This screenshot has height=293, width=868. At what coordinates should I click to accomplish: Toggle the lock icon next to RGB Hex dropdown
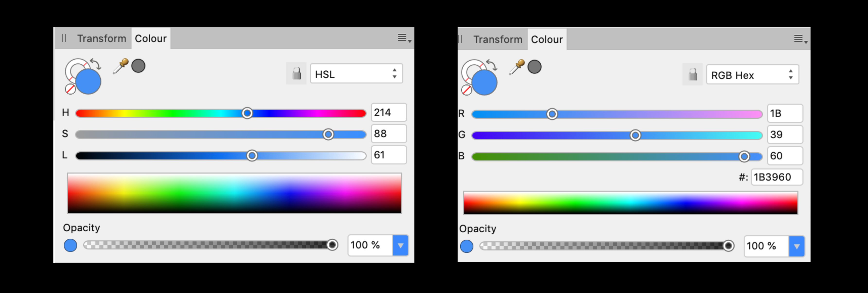point(693,74)
